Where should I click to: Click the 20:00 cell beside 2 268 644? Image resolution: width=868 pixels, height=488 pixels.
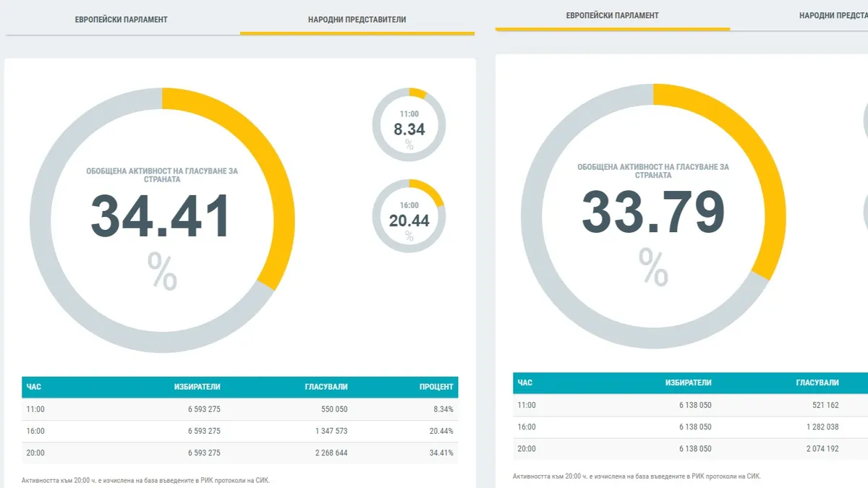35,453
